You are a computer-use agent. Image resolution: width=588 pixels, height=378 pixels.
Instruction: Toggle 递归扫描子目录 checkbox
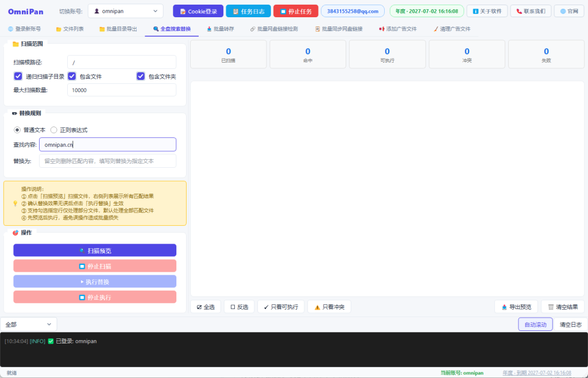click(x=18, y=76)
